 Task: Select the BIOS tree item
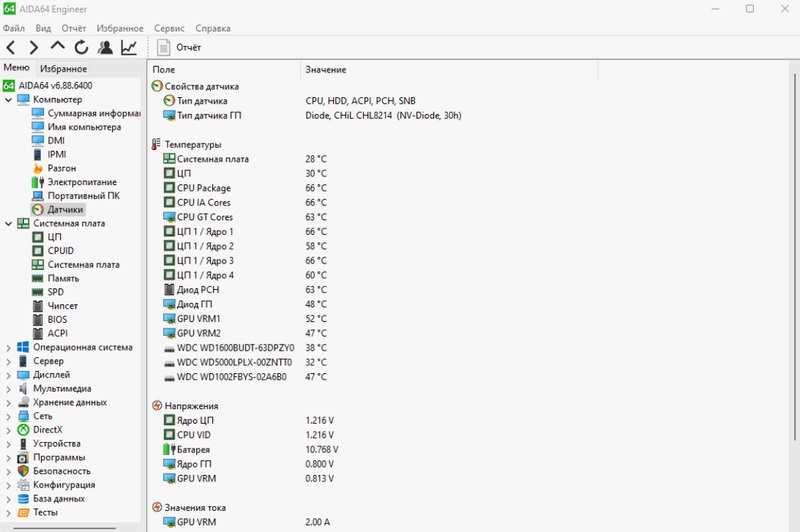(57, 320)
